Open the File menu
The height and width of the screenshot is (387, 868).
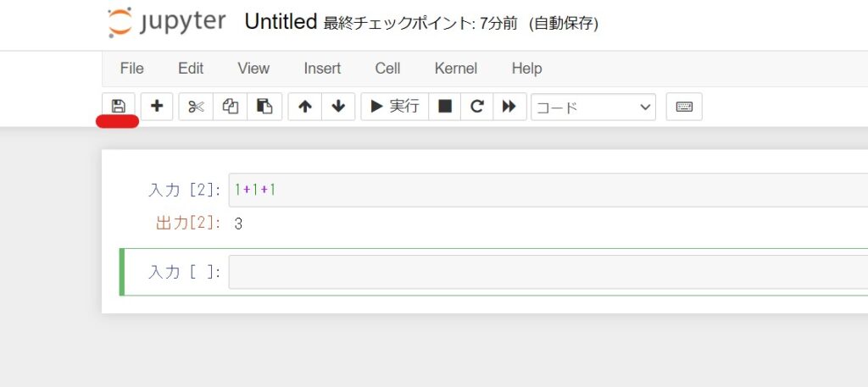coord(131,69)
